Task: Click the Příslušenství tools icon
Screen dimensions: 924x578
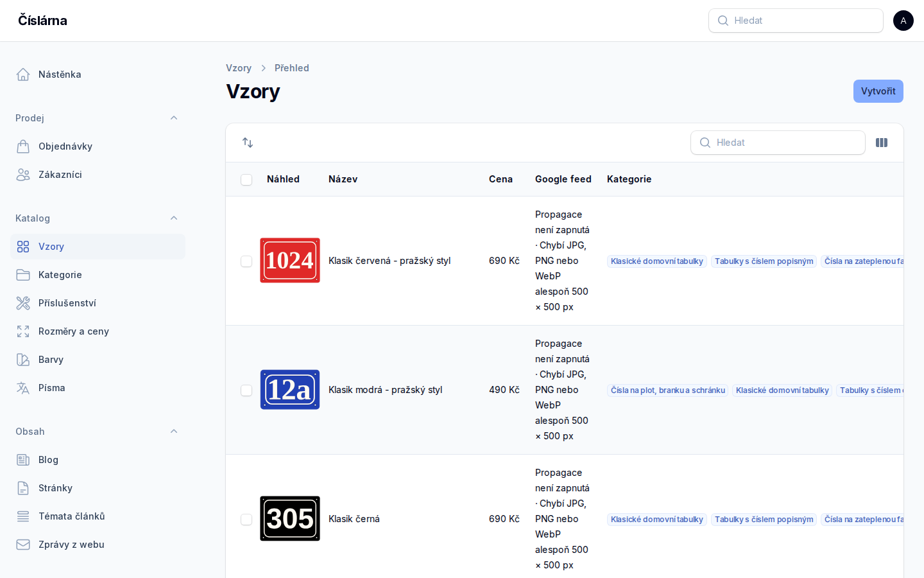Action: point(23,303)
